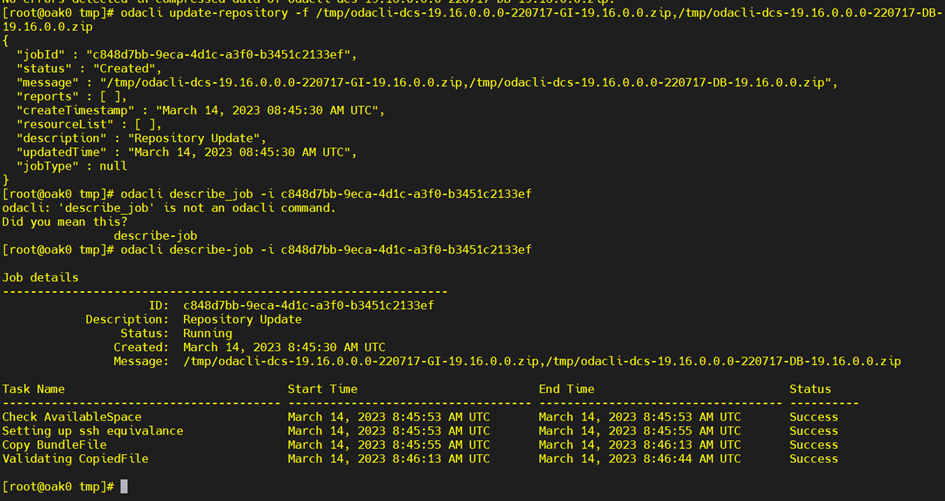945x501 pixels.
Task: Click the "End Time" column header
Action: (566, 389)
